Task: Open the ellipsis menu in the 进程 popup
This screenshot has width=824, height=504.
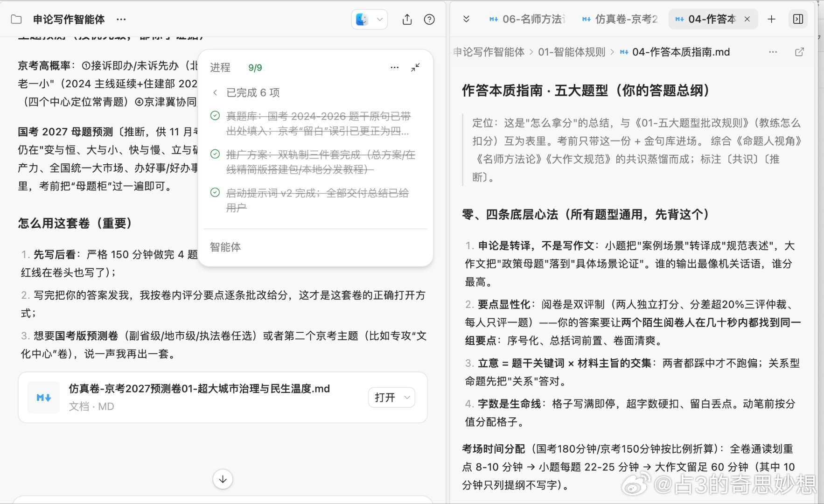Action: click(395, 68)
